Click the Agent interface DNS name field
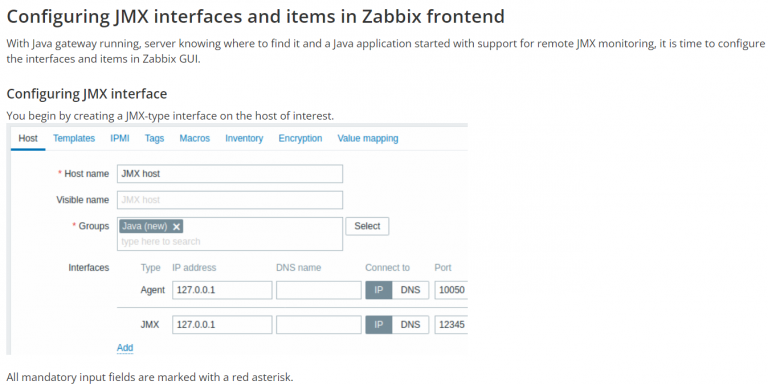The height and width of the screenshot is (385, 768). (x=318, y=290)
